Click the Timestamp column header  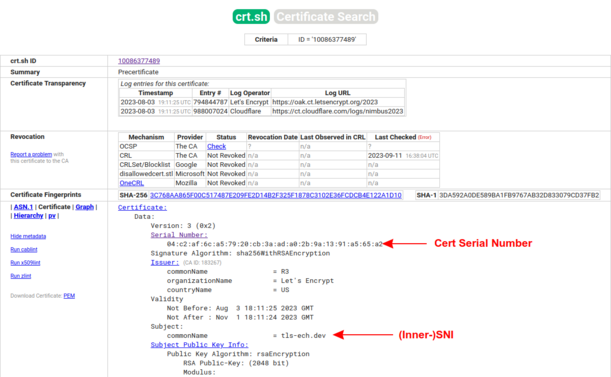click(155, 93)
